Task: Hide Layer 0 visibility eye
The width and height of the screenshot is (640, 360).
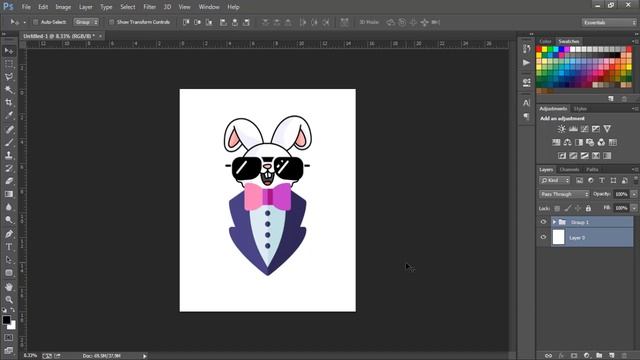Action: [543, 237]
